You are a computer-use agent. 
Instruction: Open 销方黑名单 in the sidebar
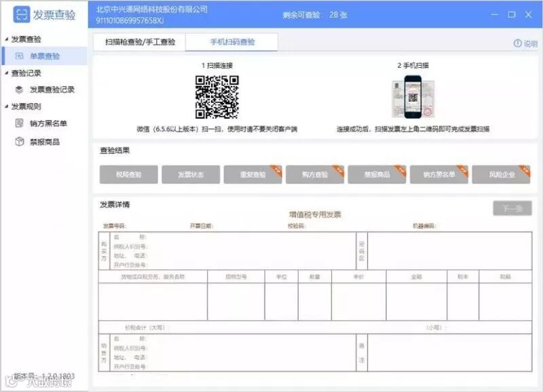[x=48, y=123]
